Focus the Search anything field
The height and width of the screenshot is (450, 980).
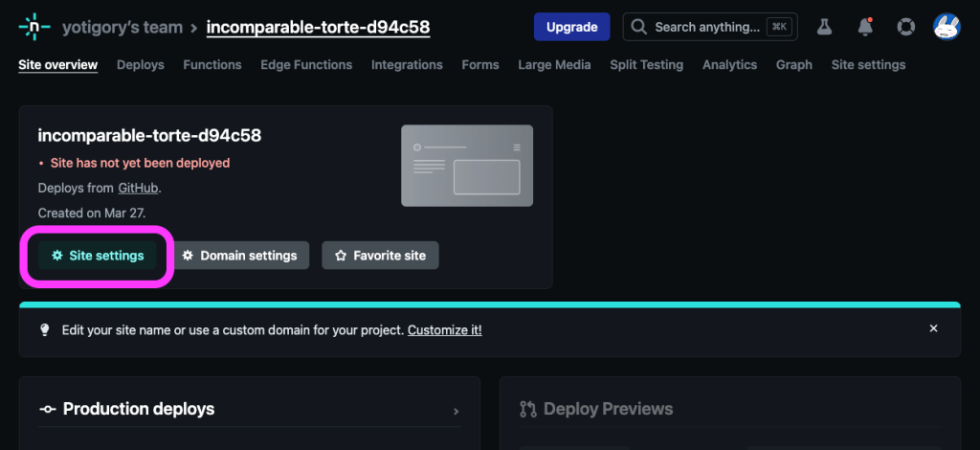(x=710, y=27)
